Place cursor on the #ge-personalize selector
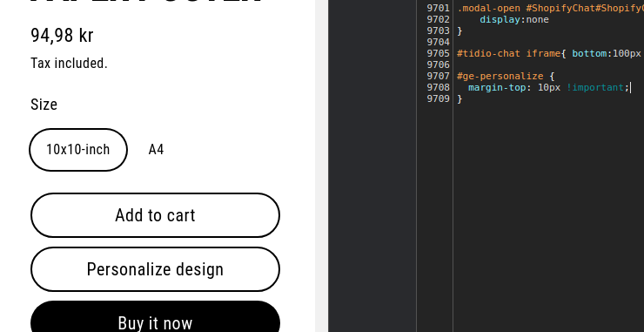Screen dimensions: 644x332 click(x=500, y=76)
